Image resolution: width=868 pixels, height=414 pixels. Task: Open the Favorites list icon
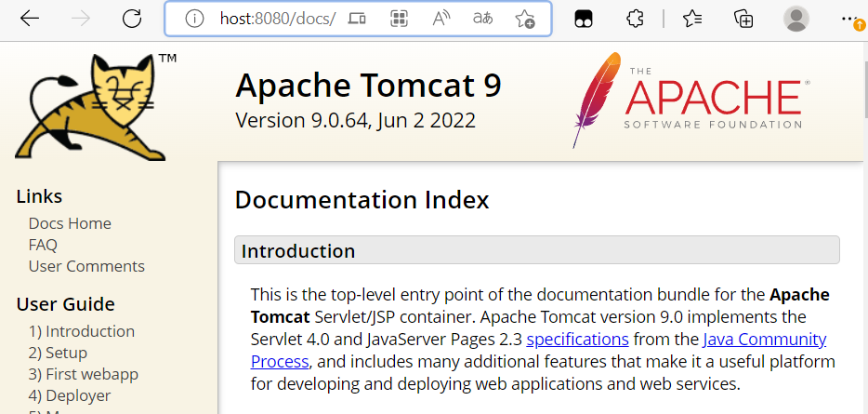coord(692,19)
